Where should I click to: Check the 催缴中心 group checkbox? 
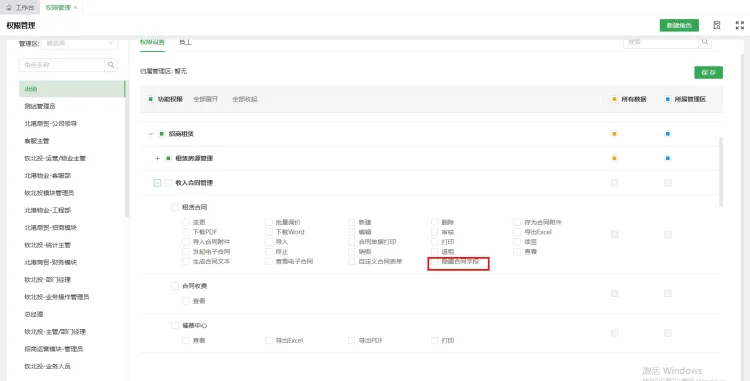[175, 326]
